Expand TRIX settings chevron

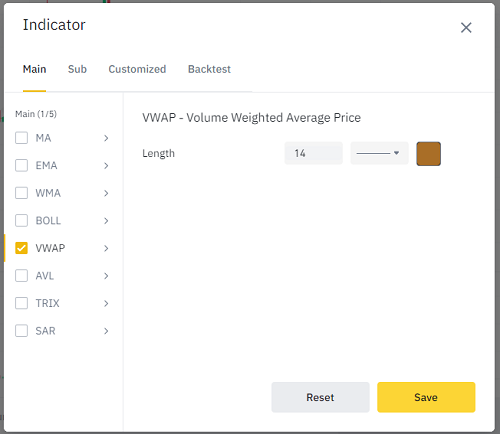pyautogui.click(x=106, y=303)
